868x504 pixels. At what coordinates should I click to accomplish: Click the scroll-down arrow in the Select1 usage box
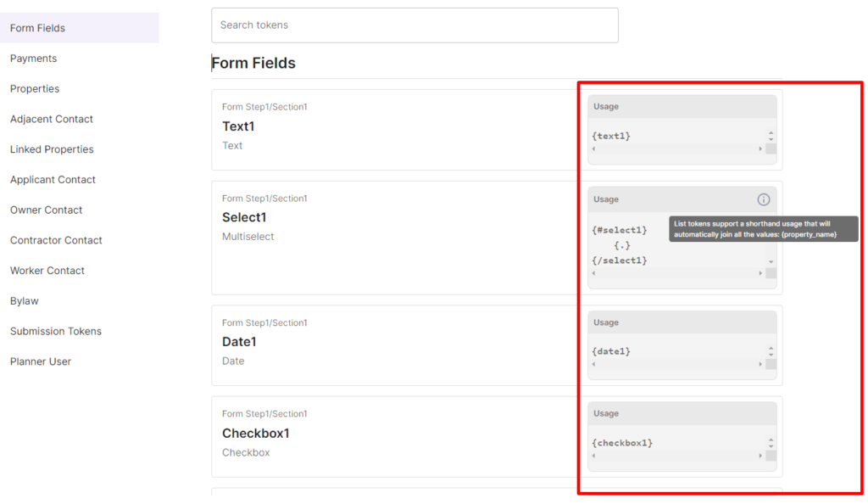771,262
